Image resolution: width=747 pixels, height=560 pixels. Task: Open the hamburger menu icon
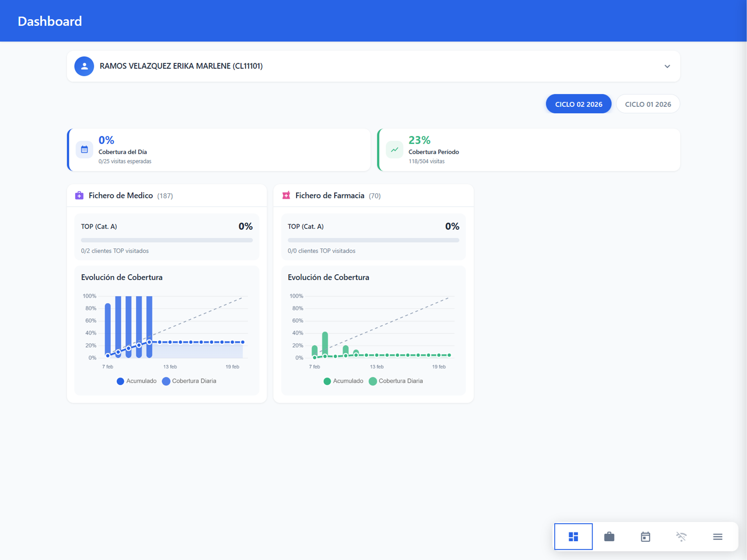coord(718,536)
